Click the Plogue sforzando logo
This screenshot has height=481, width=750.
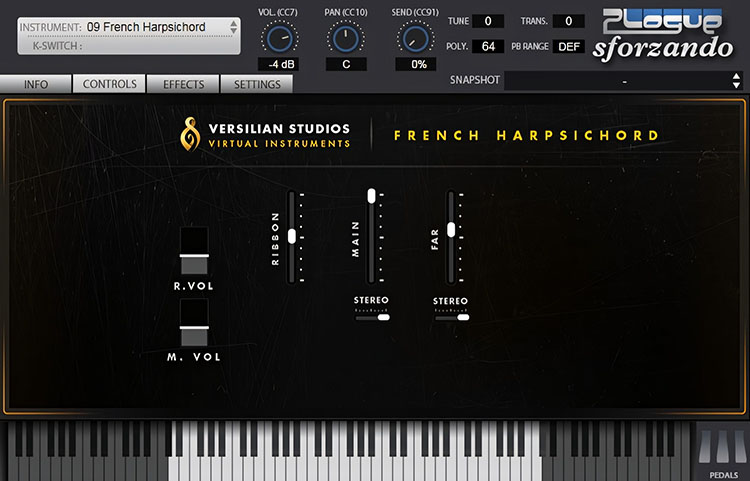[x=664, y=35]
